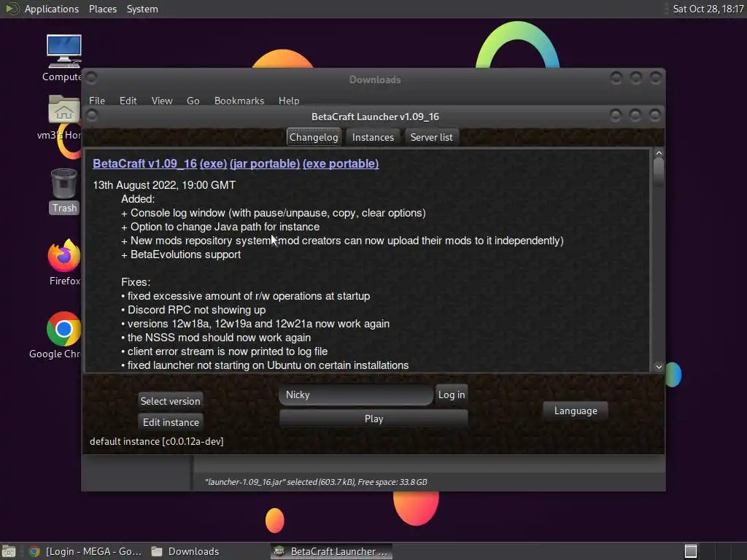Open the System menu

point(142,9)
